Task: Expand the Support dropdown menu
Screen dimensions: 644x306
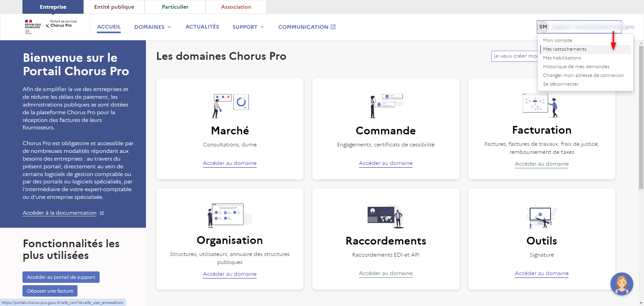Action: point(248,27)
